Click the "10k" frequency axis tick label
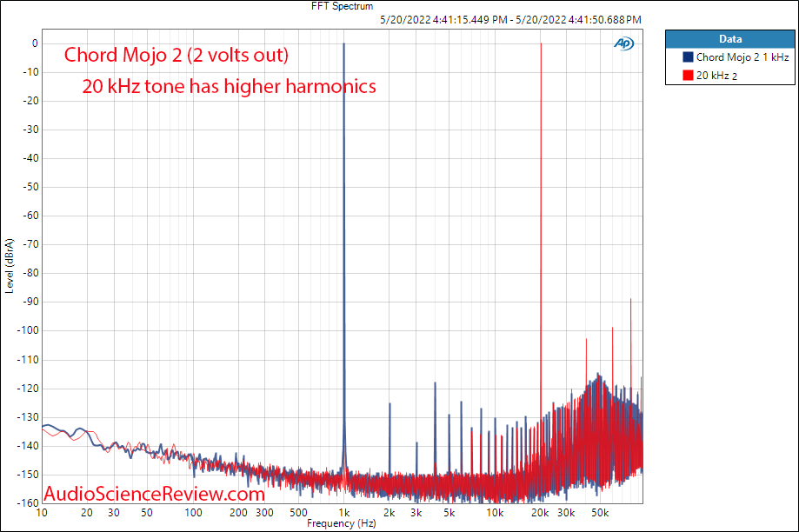Image resolution: width=799 pixels, height=532 pixels. click(x=495, y=513)
